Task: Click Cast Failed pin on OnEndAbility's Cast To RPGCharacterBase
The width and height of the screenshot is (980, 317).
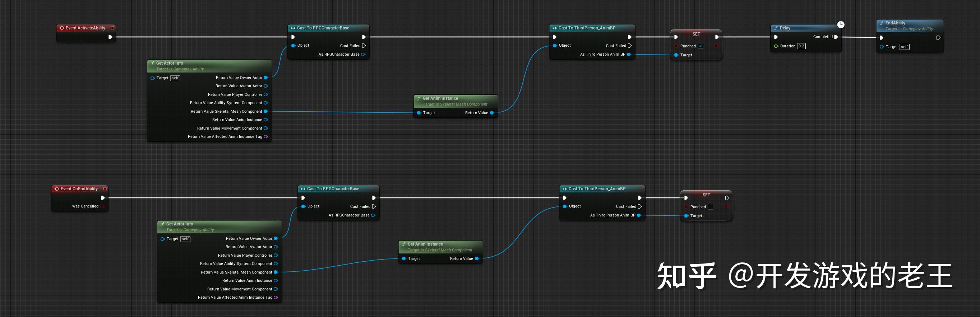Action: tap(374, 206)
